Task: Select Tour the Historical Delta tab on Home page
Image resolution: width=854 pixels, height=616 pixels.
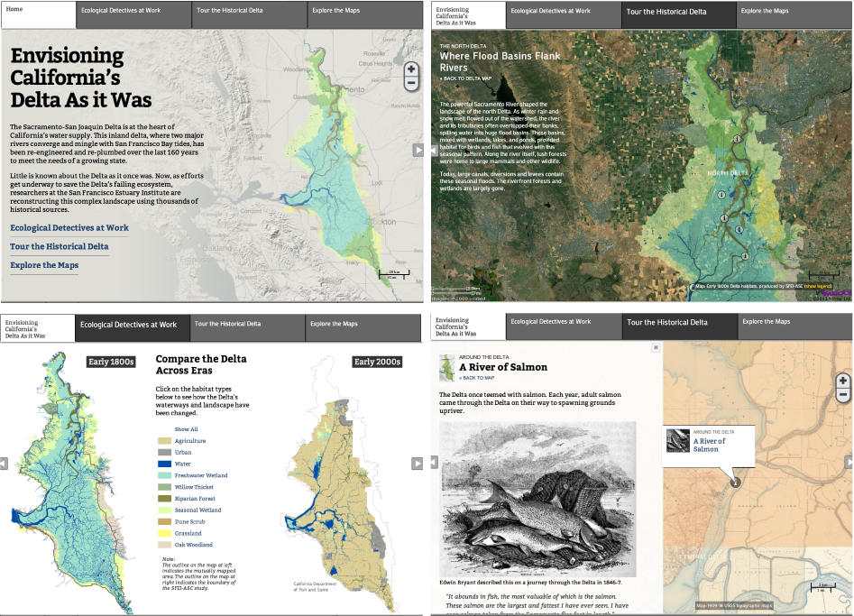Action: [250, 14]
